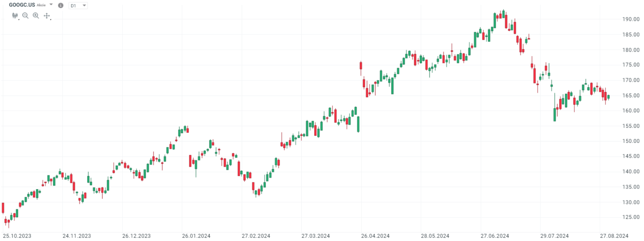
Task: Open the D1 timeframe dropdown
Action: coord(78,6)
